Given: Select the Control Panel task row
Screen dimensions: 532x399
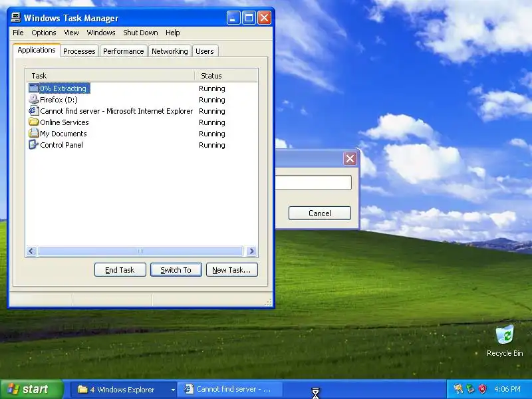Looking at the screenshot, I should [x=142, y=145].
